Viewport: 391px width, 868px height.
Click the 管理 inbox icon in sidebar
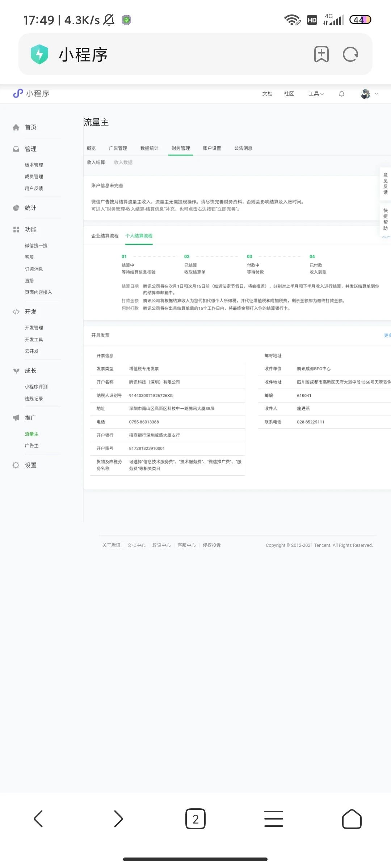click(16, 149)
